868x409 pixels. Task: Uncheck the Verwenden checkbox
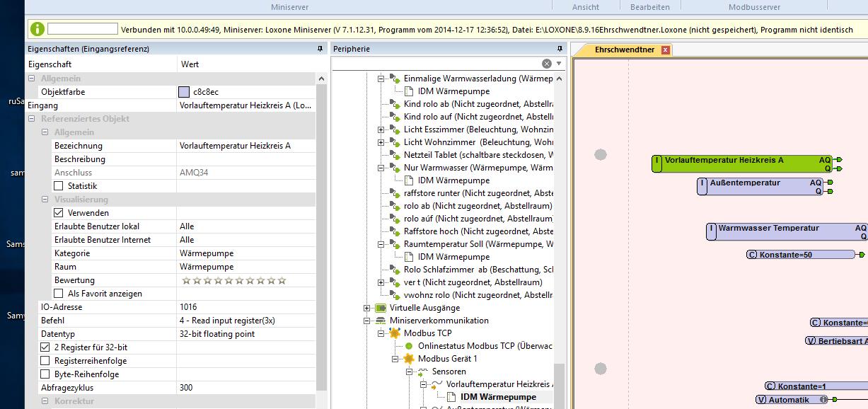[x=59, y=213]
